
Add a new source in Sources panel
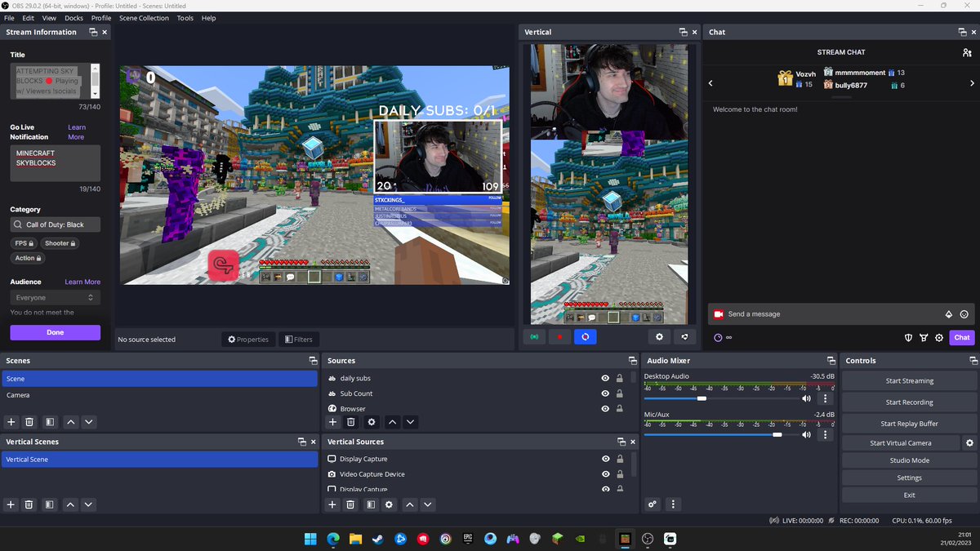332,422
